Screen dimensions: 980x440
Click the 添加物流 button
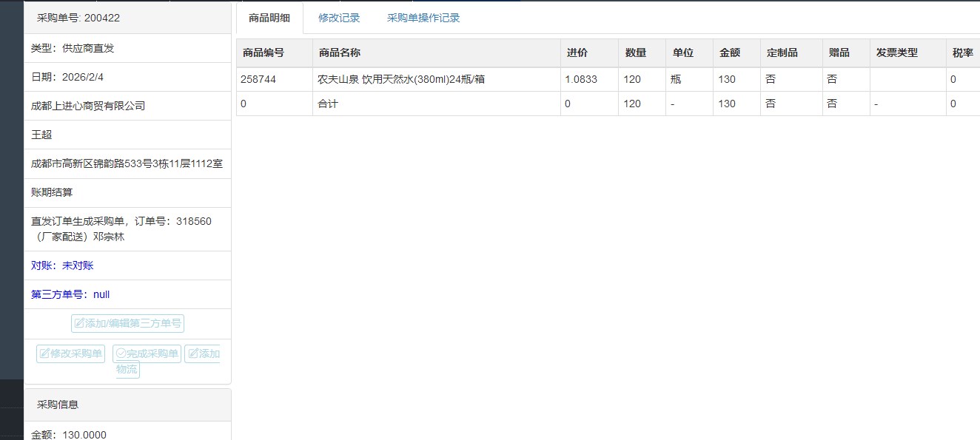pos(203,353)
